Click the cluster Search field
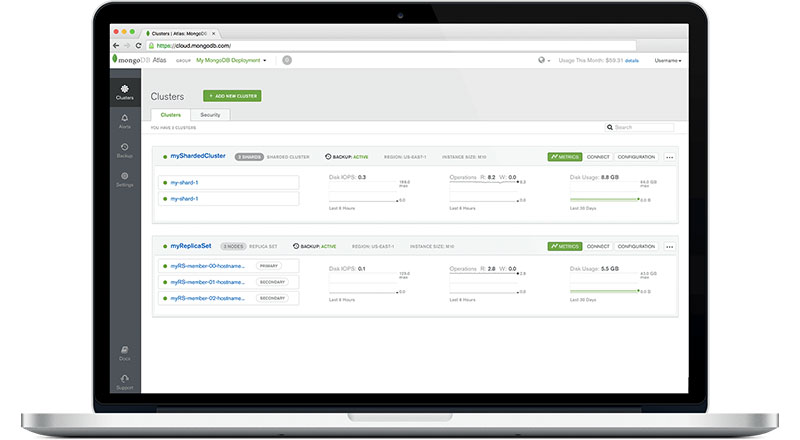Screen dimensions: 800x440 tap(641, 128)
